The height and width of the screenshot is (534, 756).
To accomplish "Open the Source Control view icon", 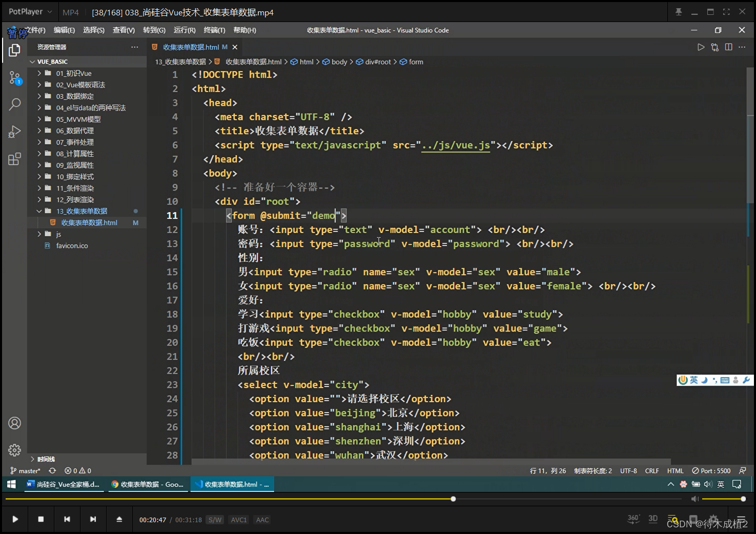I will point(15,78).
